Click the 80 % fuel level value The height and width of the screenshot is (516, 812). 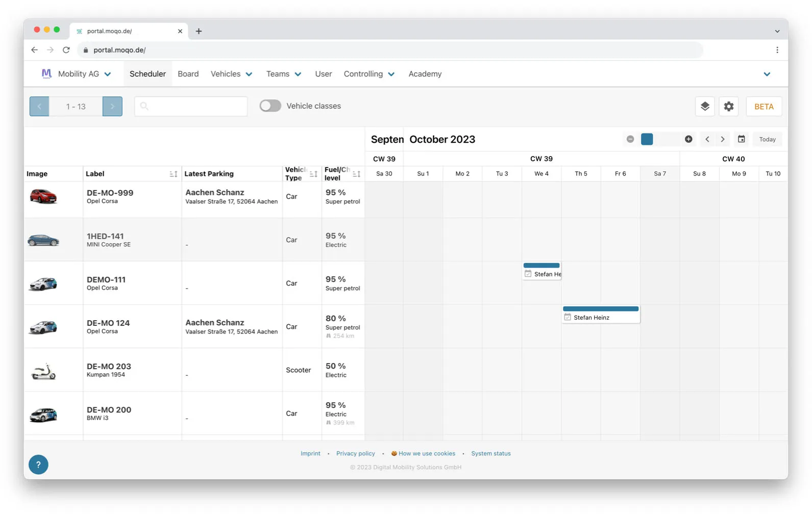(x=335, y=318)
